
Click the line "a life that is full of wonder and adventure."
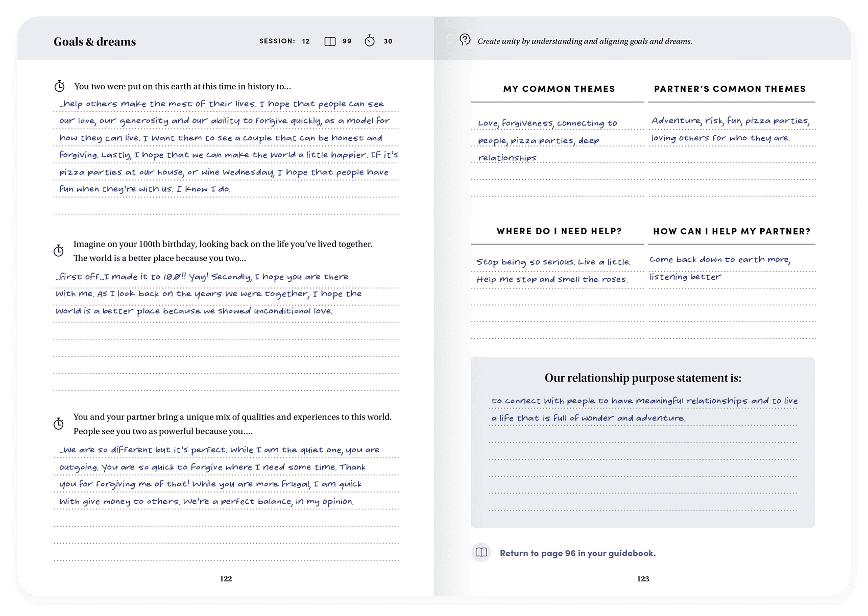pos(588,418)
